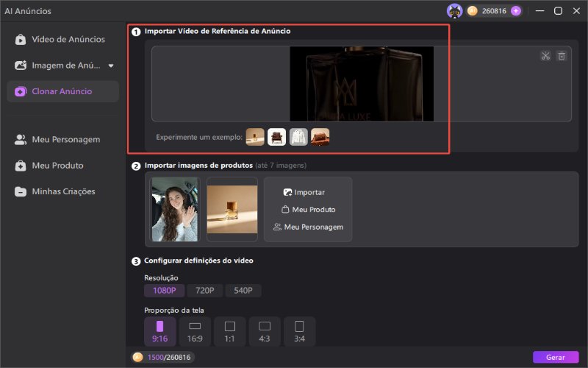Click the Imagem de Anú... picture icon
Image resolution: width=588 pixels, height=368 pixels.
pyautogui.click(x=21, y=66)
